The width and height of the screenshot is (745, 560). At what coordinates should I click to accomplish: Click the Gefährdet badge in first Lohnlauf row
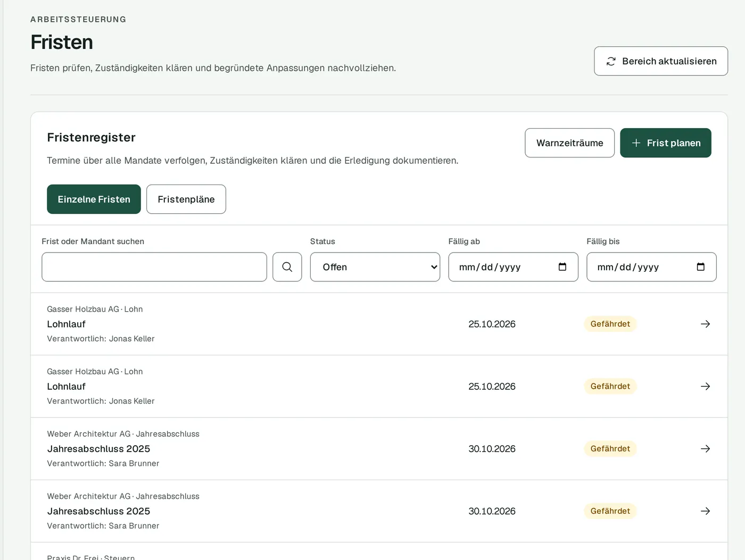(x=610, y=324)
